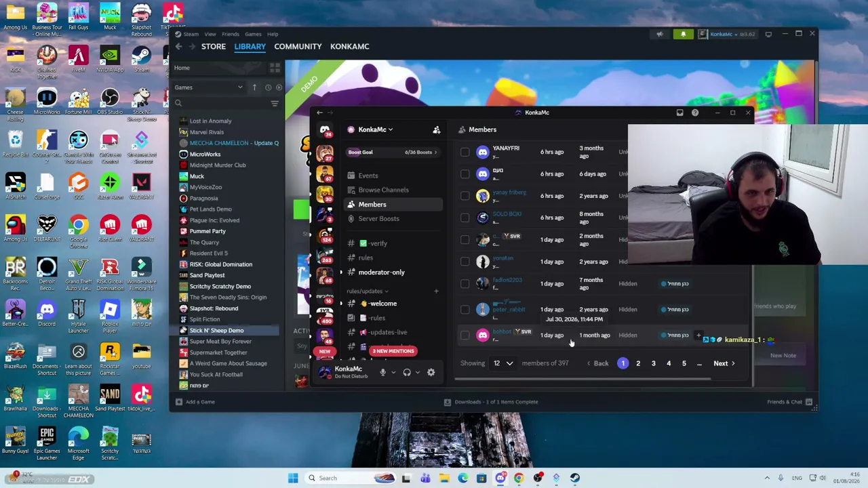This screenshot has height=488, width=868.
Task: Click the server icon with badge 263
Action: (x=325, y=257)
